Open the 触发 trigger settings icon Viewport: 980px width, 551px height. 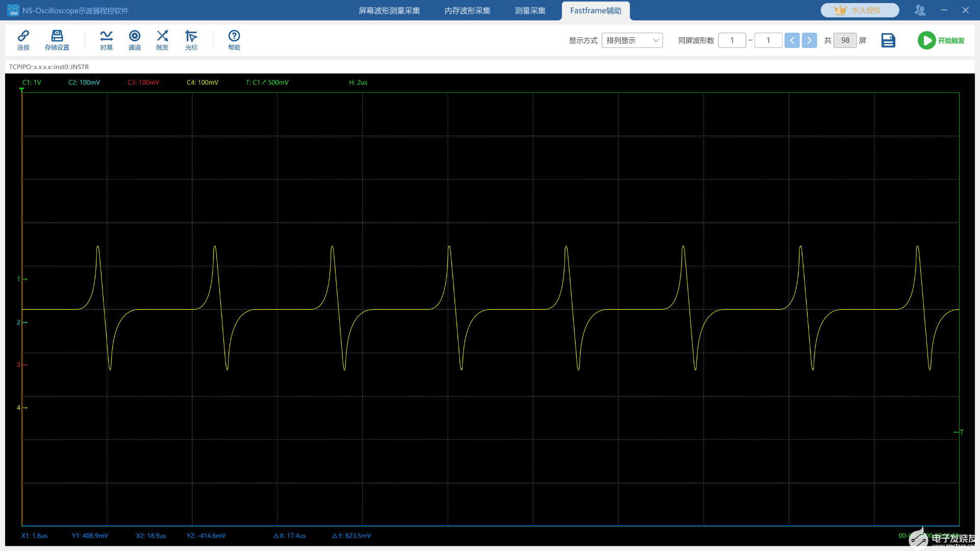[162, 40]
